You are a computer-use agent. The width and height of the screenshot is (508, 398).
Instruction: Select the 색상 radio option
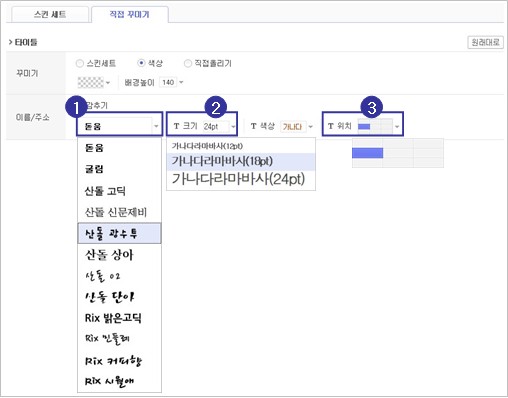tap(141, 63)
